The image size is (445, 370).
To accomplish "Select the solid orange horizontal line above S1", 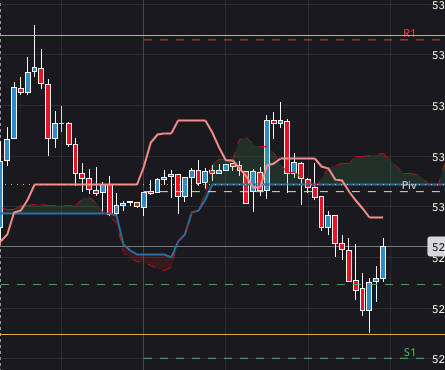I will [222, 334].
